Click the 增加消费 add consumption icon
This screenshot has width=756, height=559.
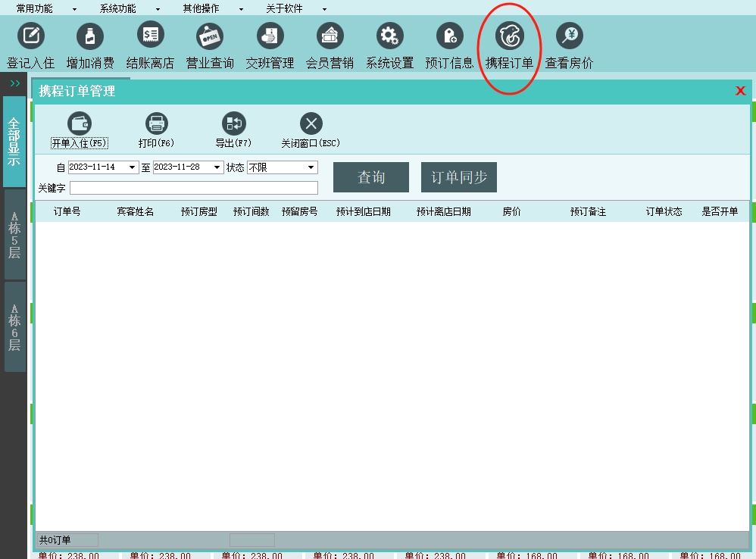coord(90,36)
